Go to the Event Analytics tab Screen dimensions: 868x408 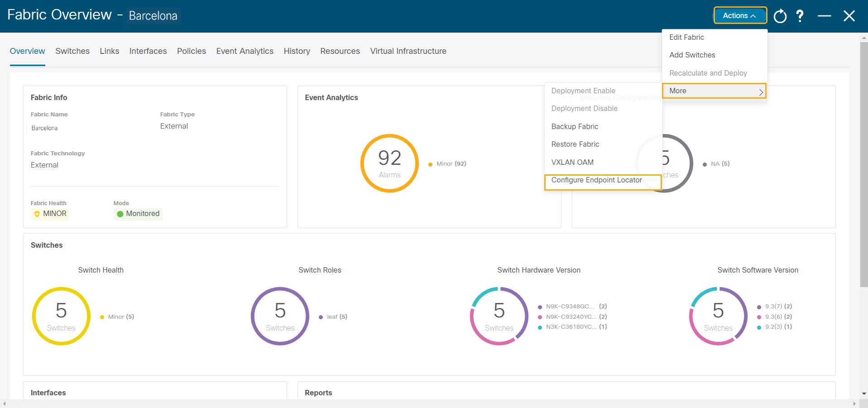point(245,51)
